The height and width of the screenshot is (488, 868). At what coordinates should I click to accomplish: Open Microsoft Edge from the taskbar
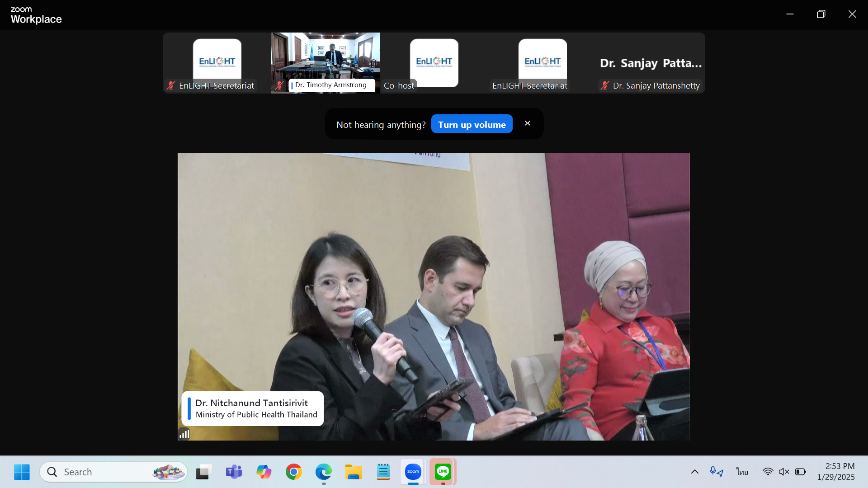click(x=323, y=472)
